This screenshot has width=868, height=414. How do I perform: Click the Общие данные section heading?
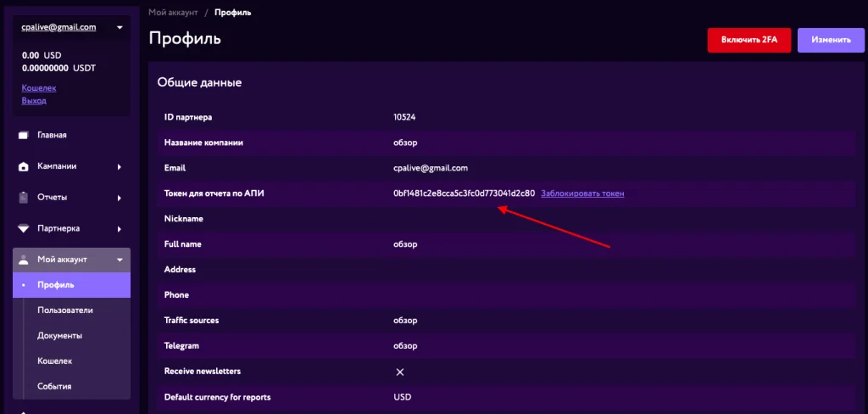click(199, 83)
